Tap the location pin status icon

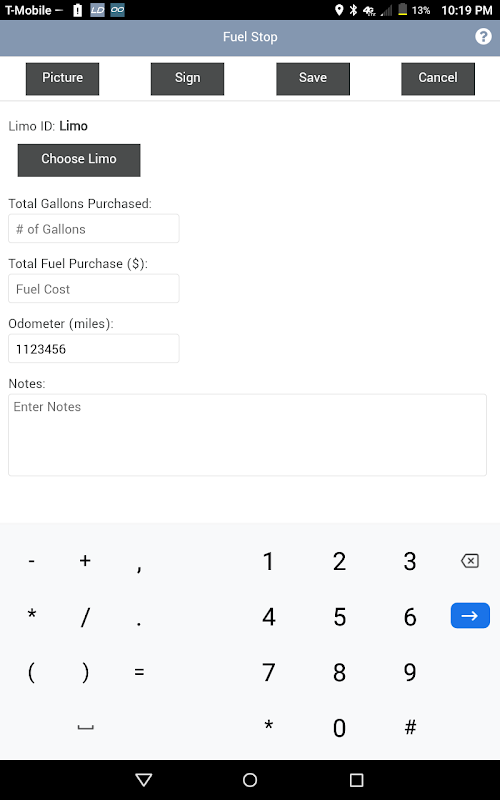point(339,10)
